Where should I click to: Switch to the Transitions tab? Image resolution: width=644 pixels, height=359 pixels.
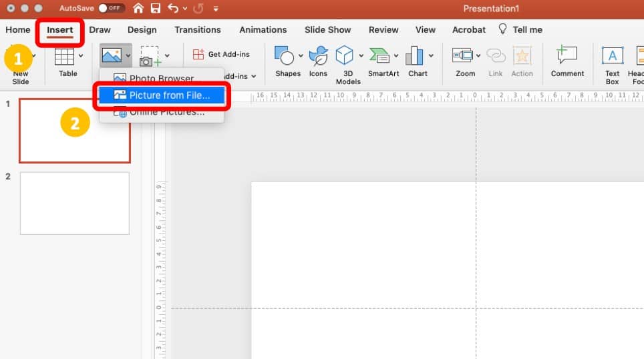coord(198,29)
